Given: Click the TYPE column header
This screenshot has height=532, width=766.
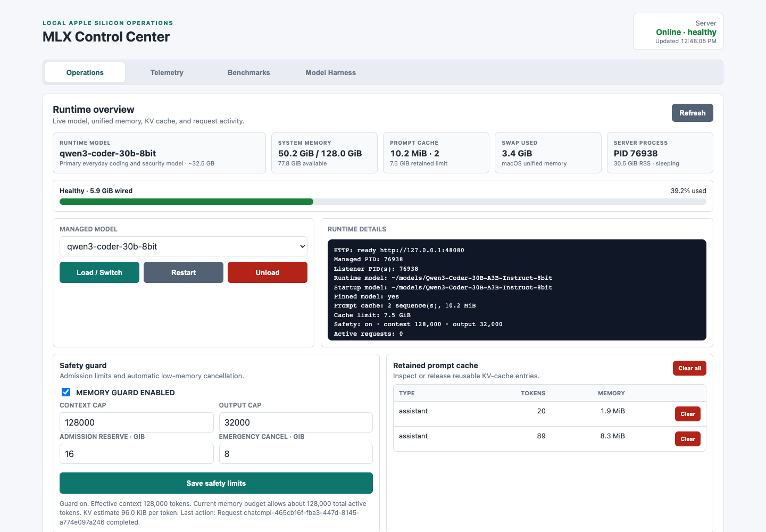Looking at the screenshot, I should tap(407, 393).
